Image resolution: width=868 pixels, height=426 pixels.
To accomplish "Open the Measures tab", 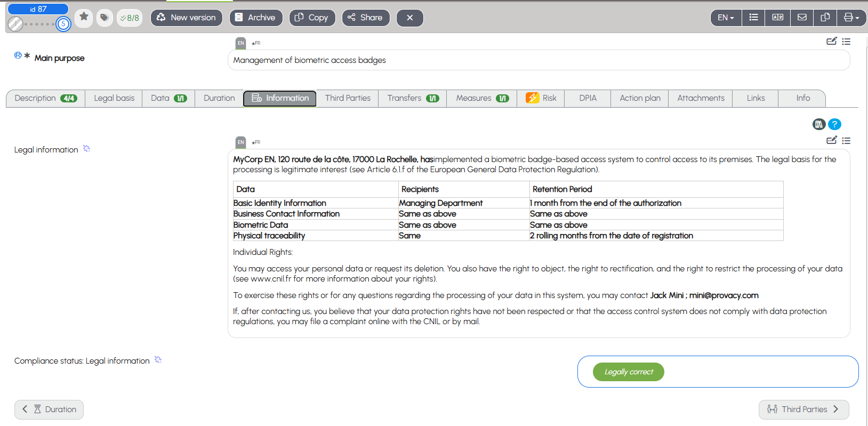I will pyautogui.click(x=482, y=98).
